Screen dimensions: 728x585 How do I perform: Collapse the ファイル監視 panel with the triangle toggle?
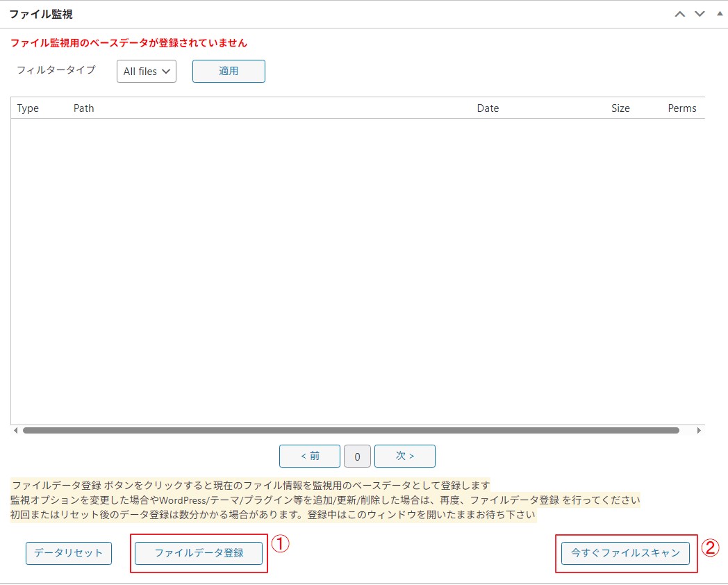click(719, 14)
